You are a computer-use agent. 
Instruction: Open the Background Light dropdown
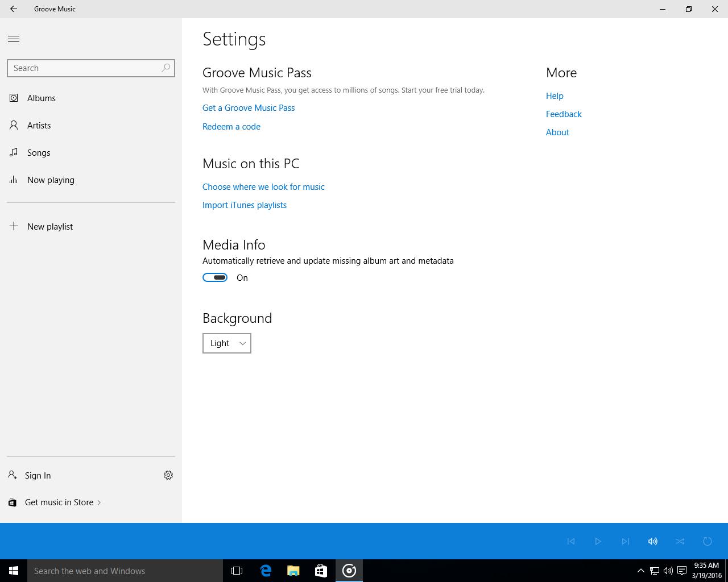227,343
